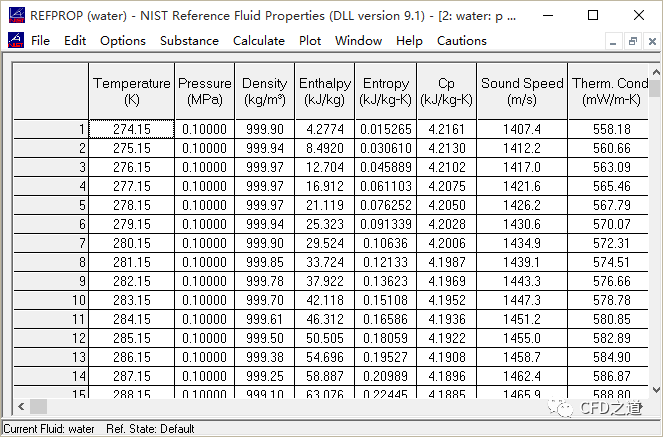
Task: Click the vertical scrollbar down arrow
Action: pos(655,390)
